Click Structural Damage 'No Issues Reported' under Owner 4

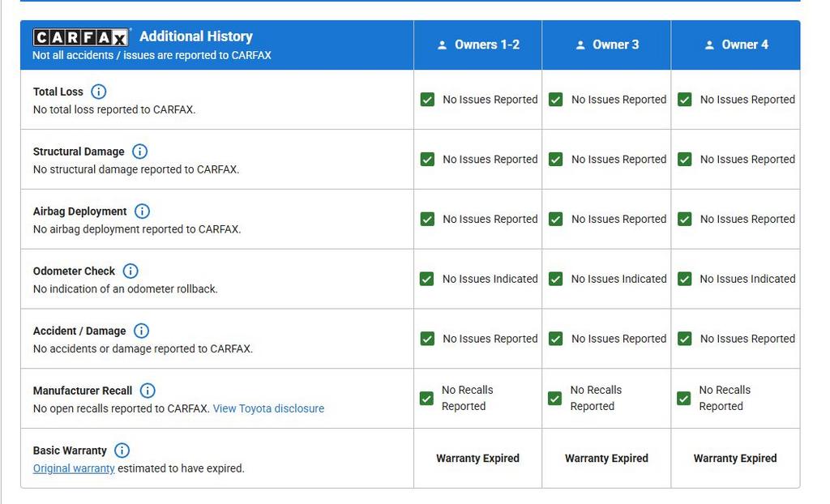point(747,160)
